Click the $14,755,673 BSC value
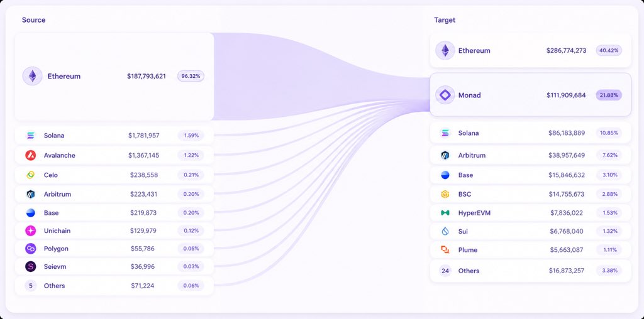 point(567,194)
